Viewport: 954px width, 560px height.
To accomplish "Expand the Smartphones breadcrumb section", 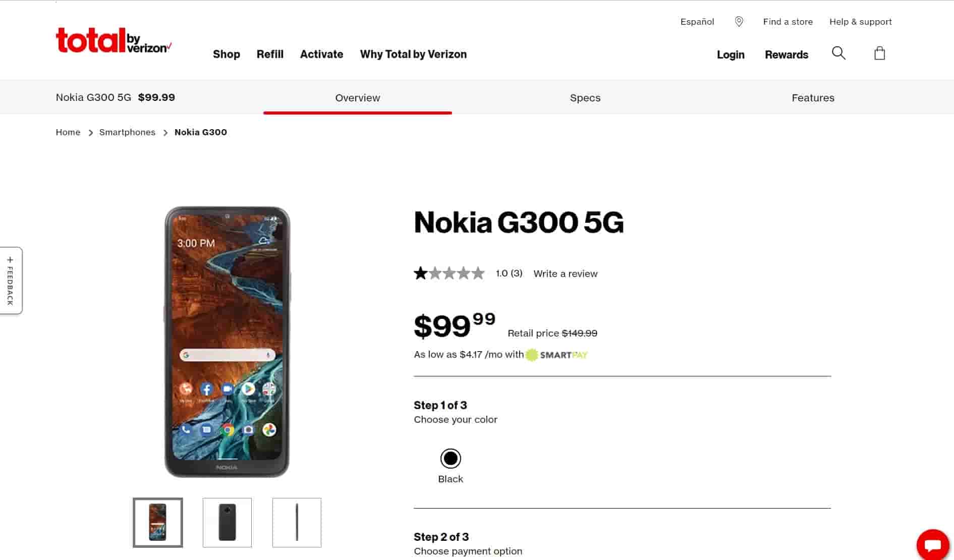I will click(x=127, y=132).
